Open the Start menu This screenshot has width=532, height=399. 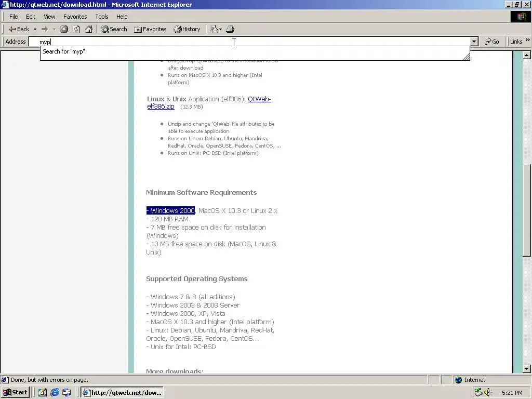coord(15,393)
